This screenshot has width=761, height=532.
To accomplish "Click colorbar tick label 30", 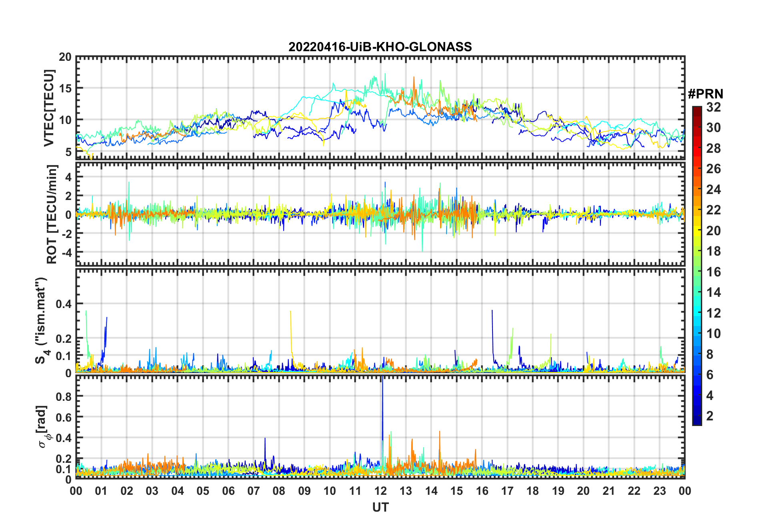I will click(x=713, y=128).
